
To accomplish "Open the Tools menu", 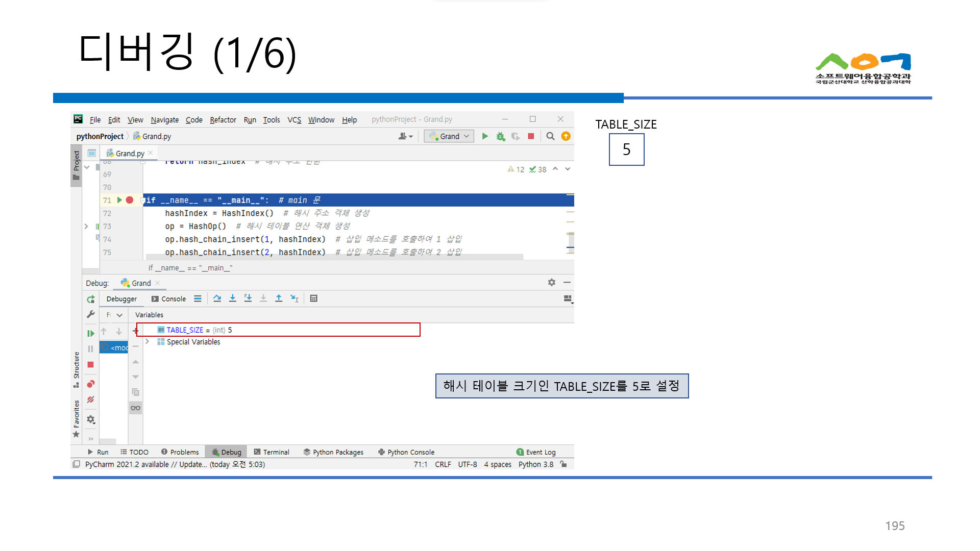I will [271, 119].
